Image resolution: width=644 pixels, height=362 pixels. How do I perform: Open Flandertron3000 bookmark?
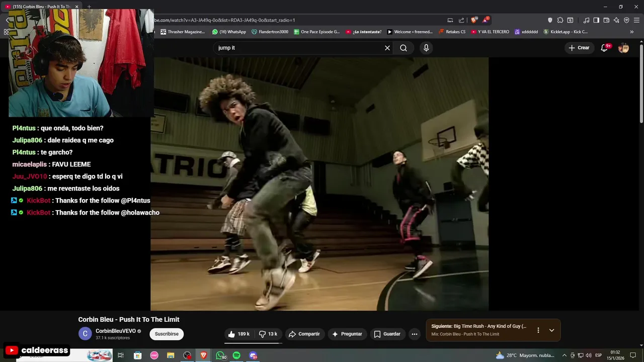point(270,32)
